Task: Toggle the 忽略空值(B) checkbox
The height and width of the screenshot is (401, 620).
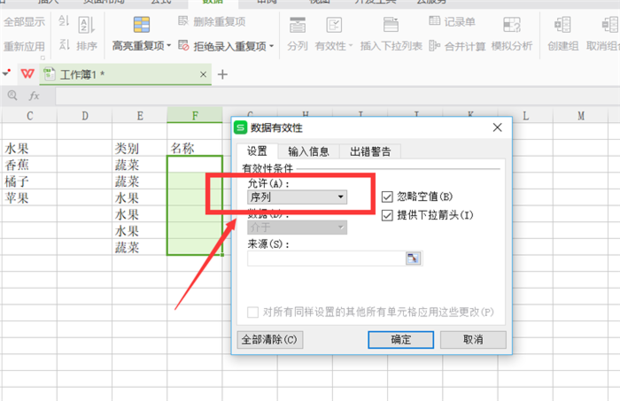Action: pos(388,197)
